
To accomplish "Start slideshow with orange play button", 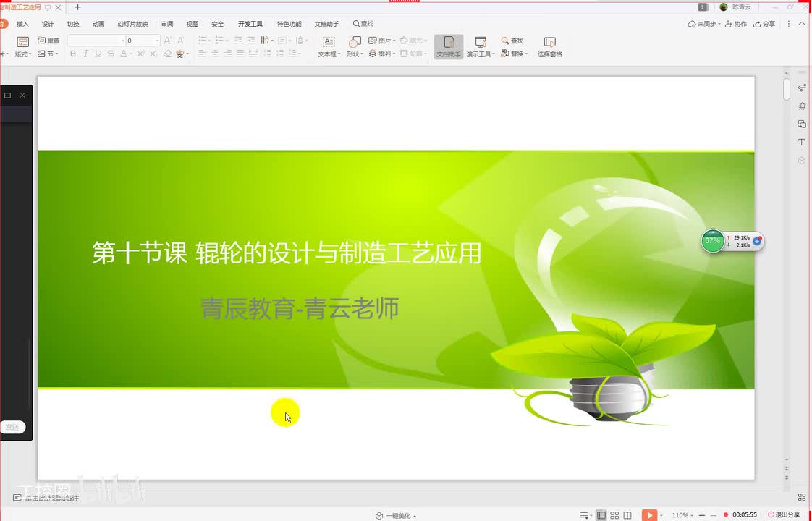I will tap(649, 515).
